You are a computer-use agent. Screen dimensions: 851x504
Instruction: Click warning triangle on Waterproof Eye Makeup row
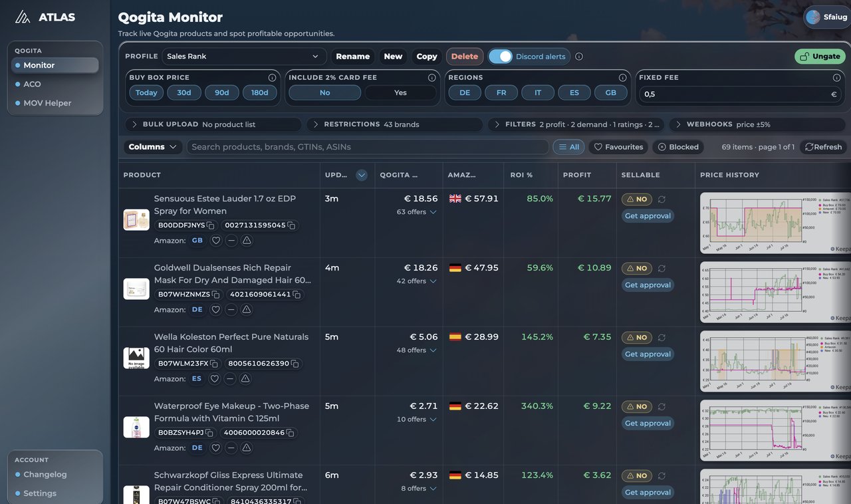tap(247, 448)
